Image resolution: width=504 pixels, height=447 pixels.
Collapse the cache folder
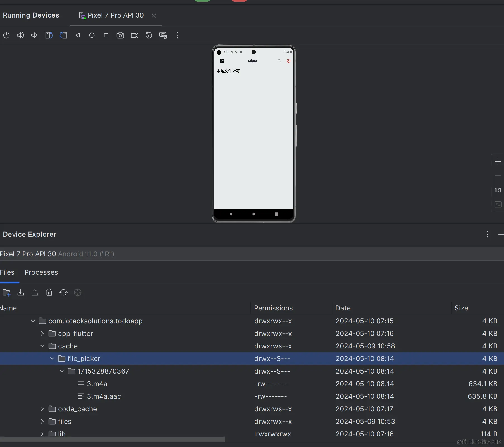coord(42,346)
